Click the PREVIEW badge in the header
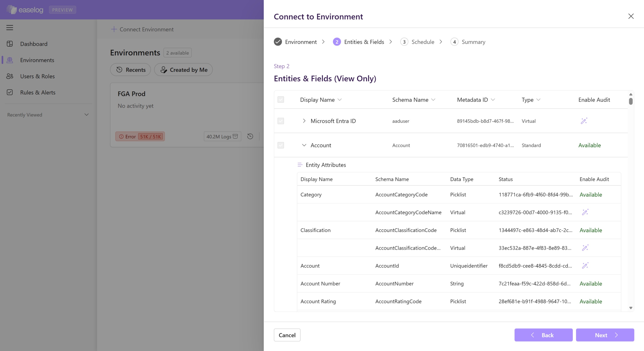The width and height of the screenshot is (644, 351). 62,9
